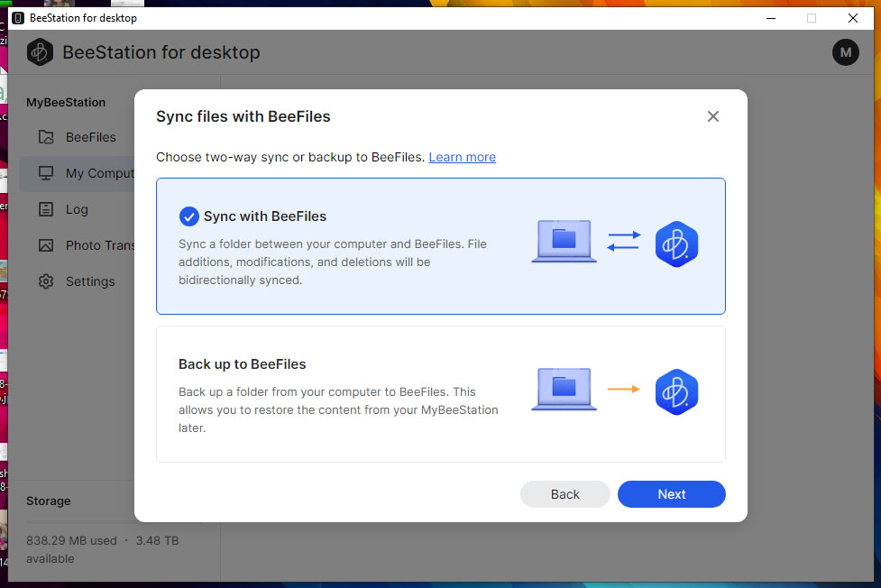Click the Settings gear icon
This screenshot has width=881, height=588.
pos(46,281)
